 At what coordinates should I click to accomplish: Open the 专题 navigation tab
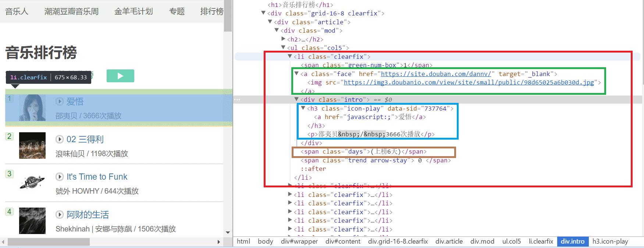pos(177,11)
